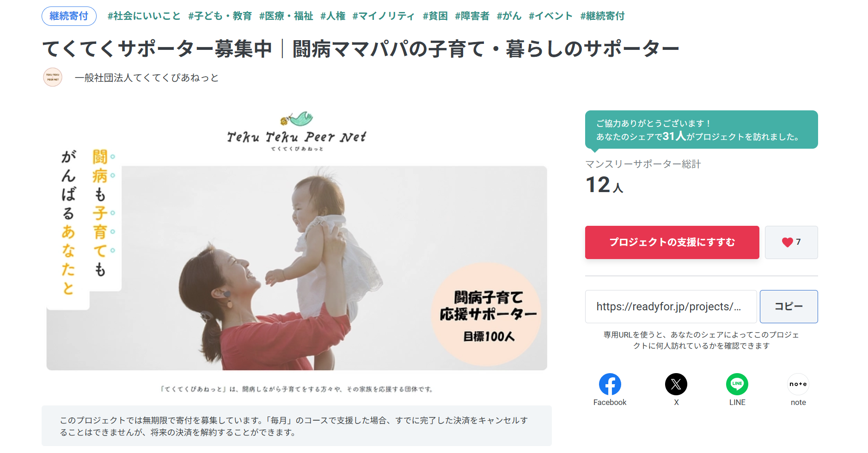Open the #貧困 tag
Image resolution: width=868 pixels, height=453 pixels.
pyautogui.click(x=435, y=16)
